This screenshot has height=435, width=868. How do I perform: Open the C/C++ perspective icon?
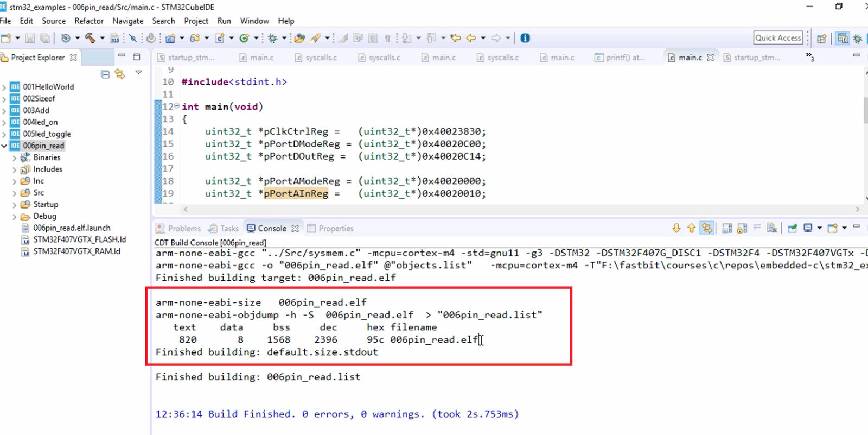843,39
